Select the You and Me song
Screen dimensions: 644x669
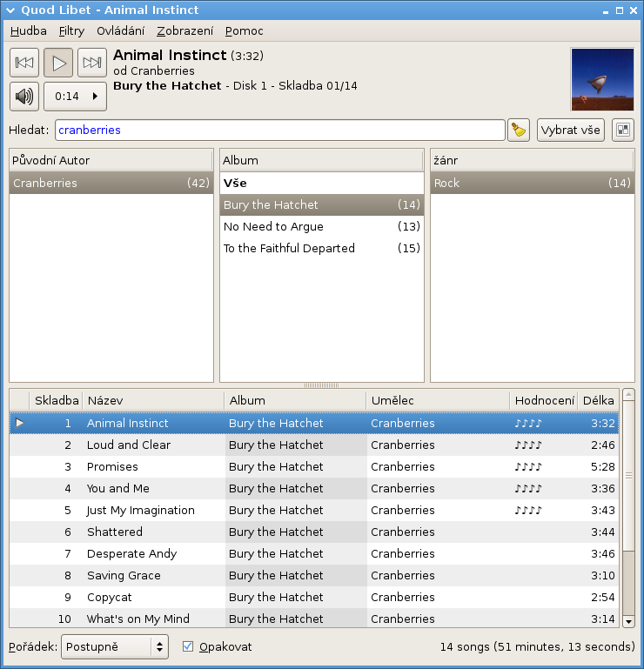click(x=314, y=489)
